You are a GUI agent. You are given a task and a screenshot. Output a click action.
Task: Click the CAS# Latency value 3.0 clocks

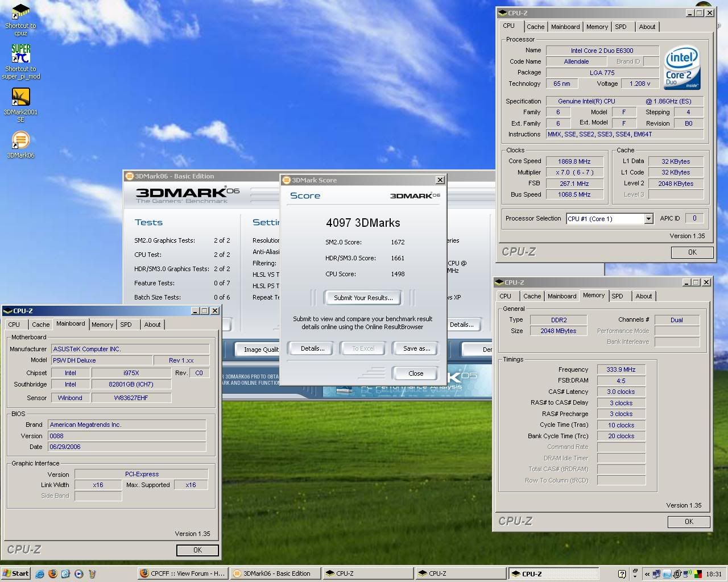pyautogui.click(x=621, y=392)
